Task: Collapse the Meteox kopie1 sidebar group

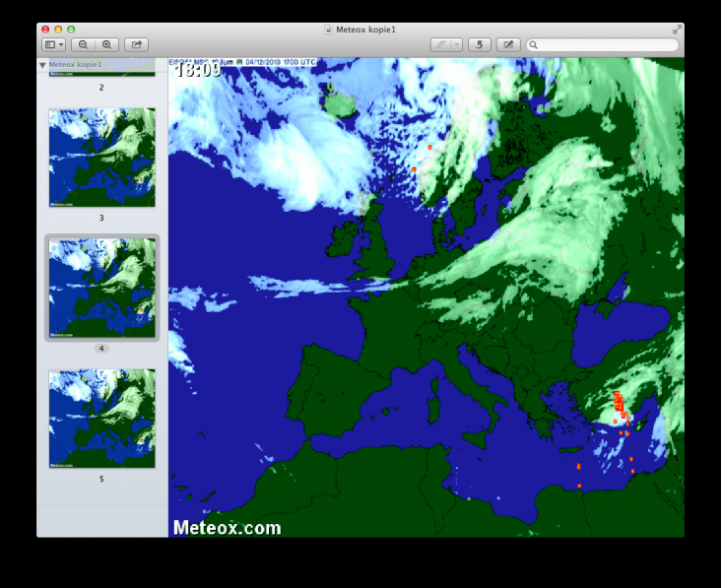Action: 42,65
